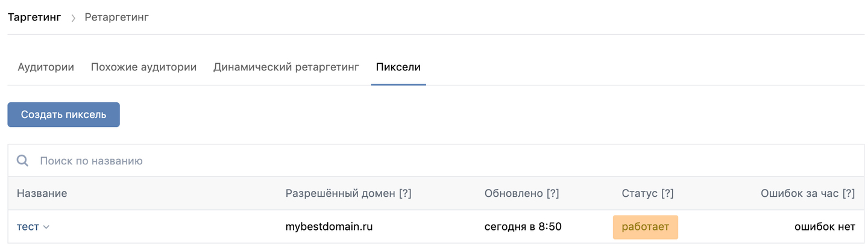Switch to the Аудитории tab
Viewport: 868px width, 251px height.
pos(46,67)
